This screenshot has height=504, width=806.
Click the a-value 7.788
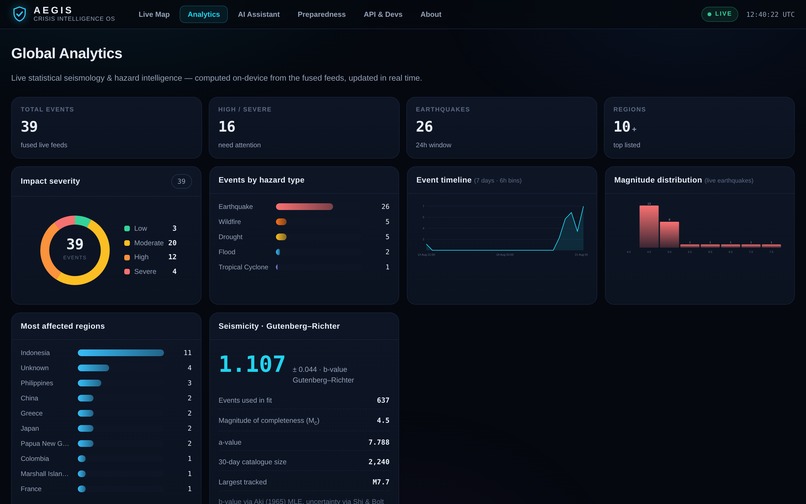[x=379, y=442]
